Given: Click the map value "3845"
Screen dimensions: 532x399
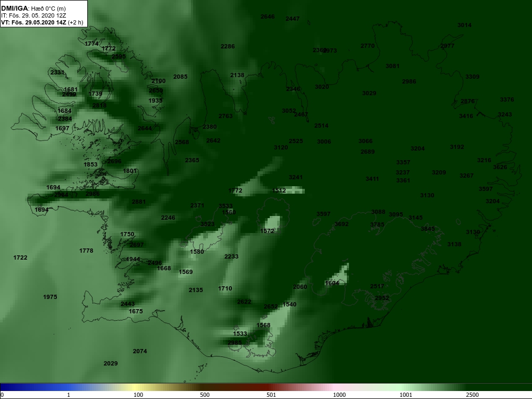Looking at the screenshot, I should tap(428, 229).
